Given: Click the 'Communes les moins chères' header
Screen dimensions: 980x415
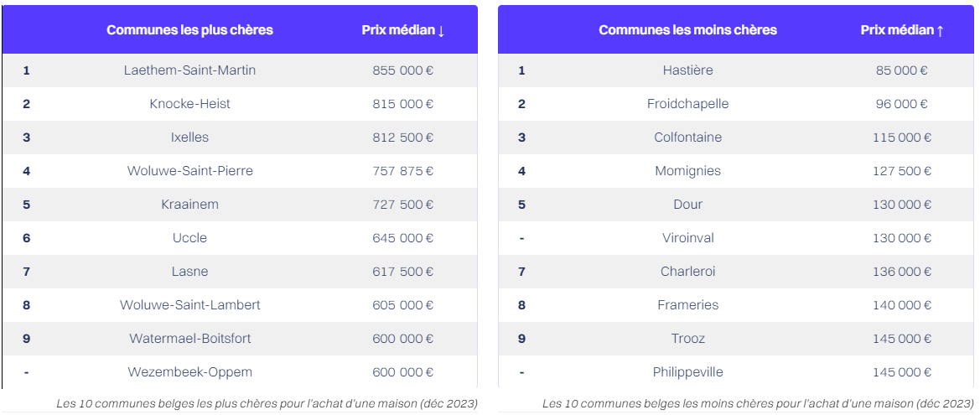Looking at the screenshot, I should point(687,30).
